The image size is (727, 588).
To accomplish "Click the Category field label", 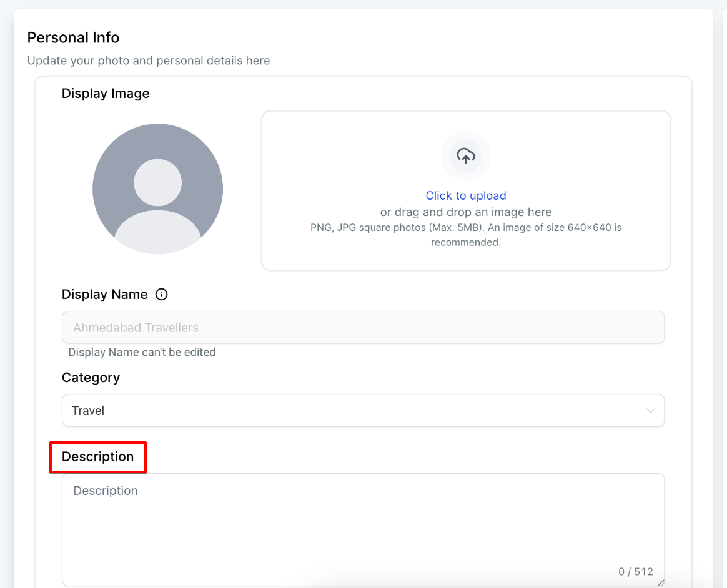I will point(91,378).
